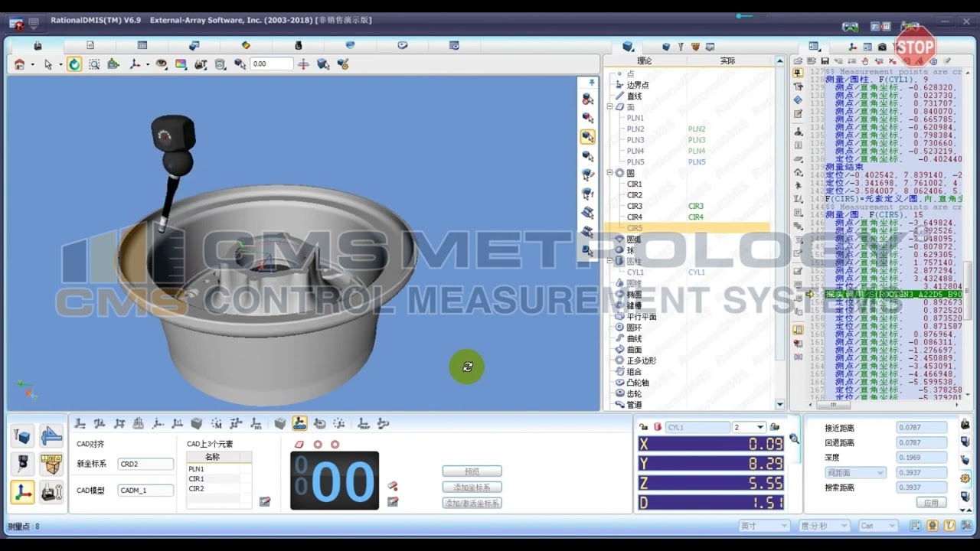The width and height of the screenshot is (980, 551).
Task: Click the 新坐标系 field containing CRD2
Action: coord(145,464)
